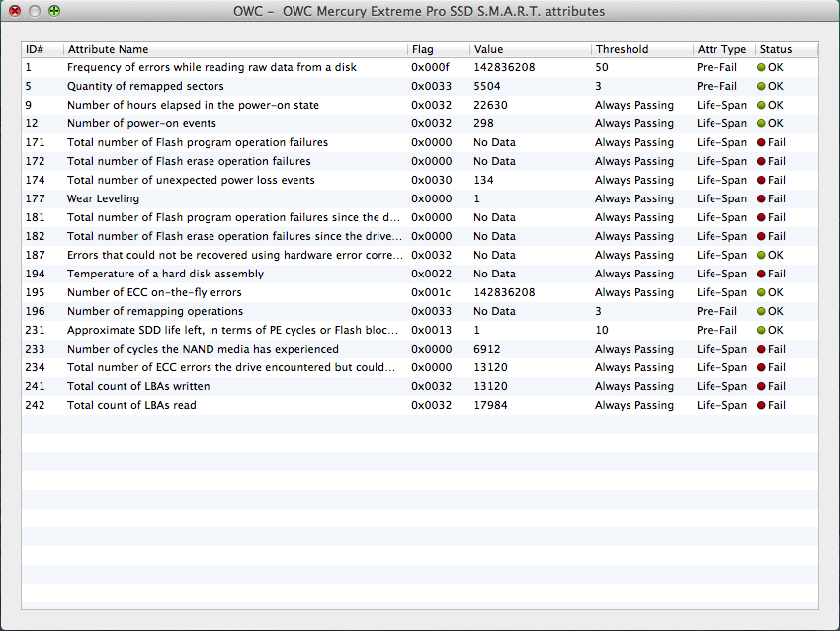840x631 pixels.
Task: Click the value 6912 NAND cycles
Action: (486, 349)
